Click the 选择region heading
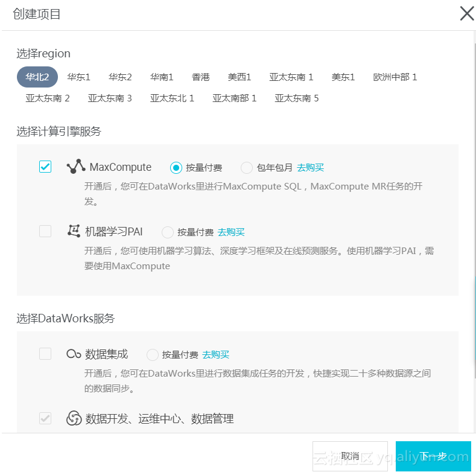Viewport: 476px width, 472px height. (x=43, y=54)
